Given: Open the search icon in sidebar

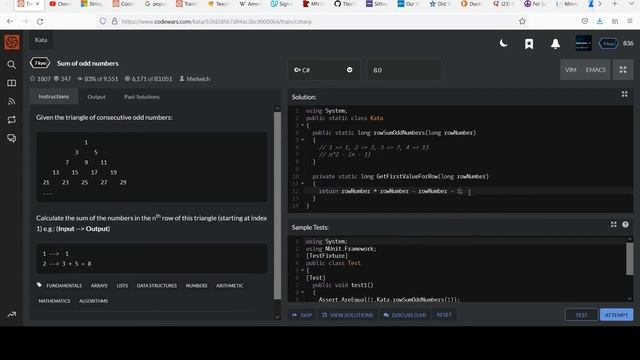Looking at the screenshot, I should pos(11,64).
